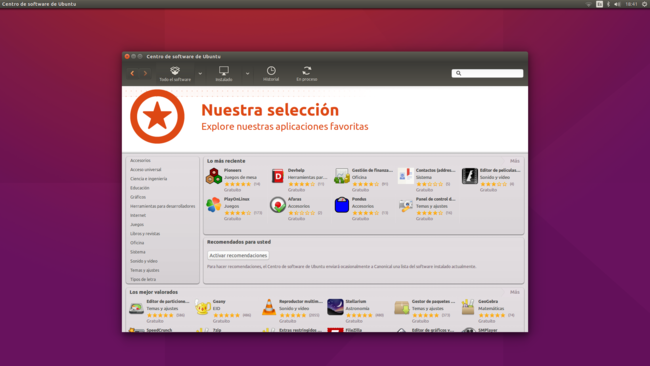This screenshot has height=366, width=650.
Task: Click Más in Los mejor valorados
Action: pyautogui.click(x=514, y=292)
